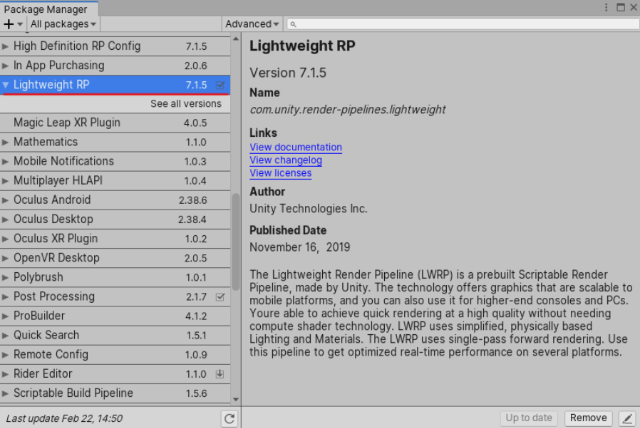
Task: Expand Post Processing versions
Action: [5, 297]
